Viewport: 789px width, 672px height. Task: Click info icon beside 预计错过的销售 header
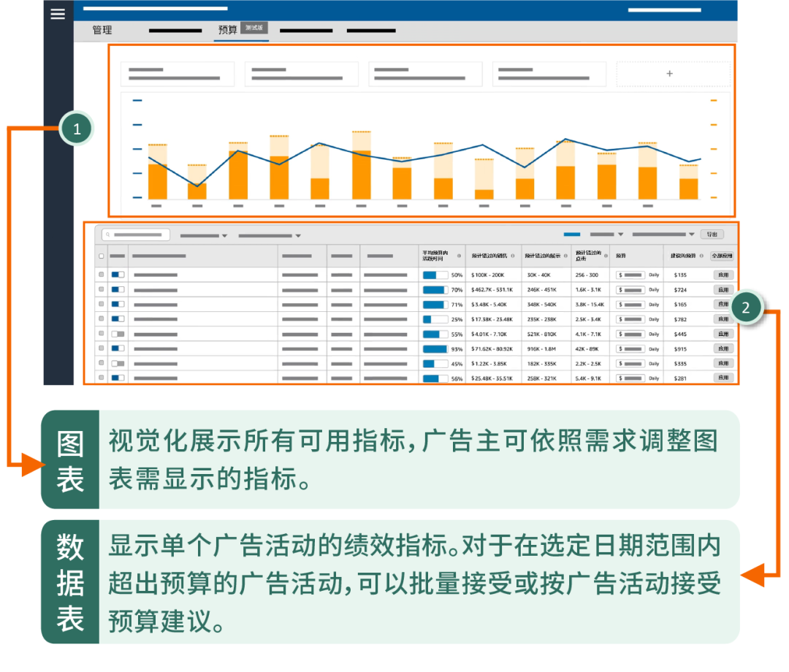point(513,256)
